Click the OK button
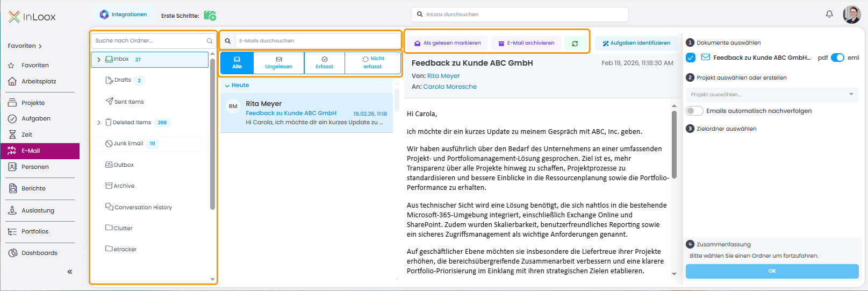868x291 pixels. point(772,271)
